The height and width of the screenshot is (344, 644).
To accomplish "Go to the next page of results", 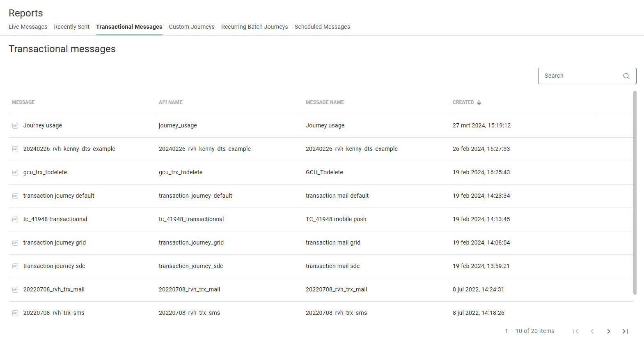I will click(608, 331).
